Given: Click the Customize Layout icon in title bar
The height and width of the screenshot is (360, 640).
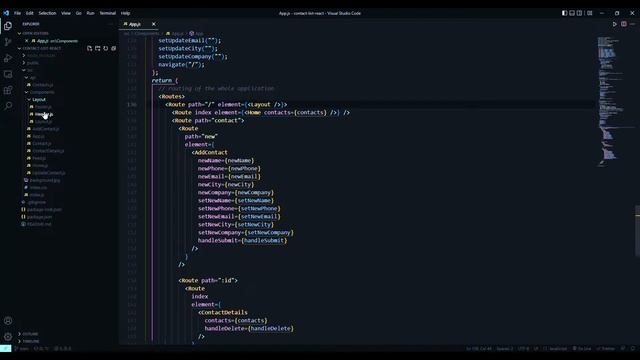Looking at the screenshot, I should pyautogui.click(x=590, y=13).
